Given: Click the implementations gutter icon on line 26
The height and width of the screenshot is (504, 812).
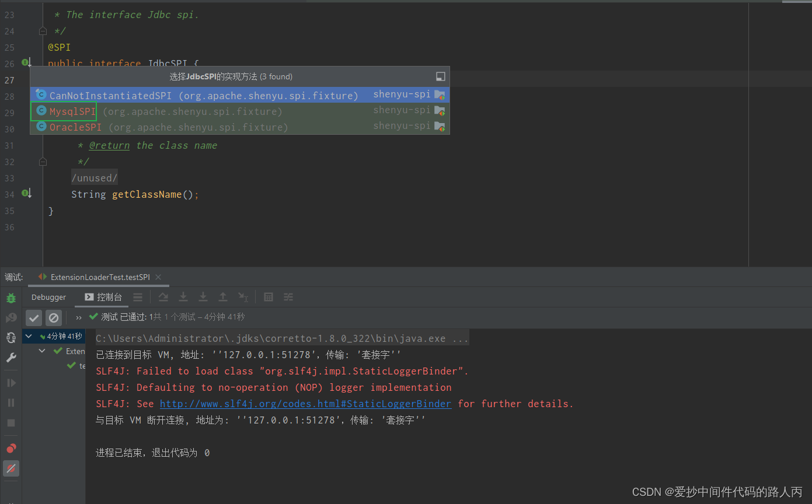Looking at the screenshot, I should [x=26, y=62].
